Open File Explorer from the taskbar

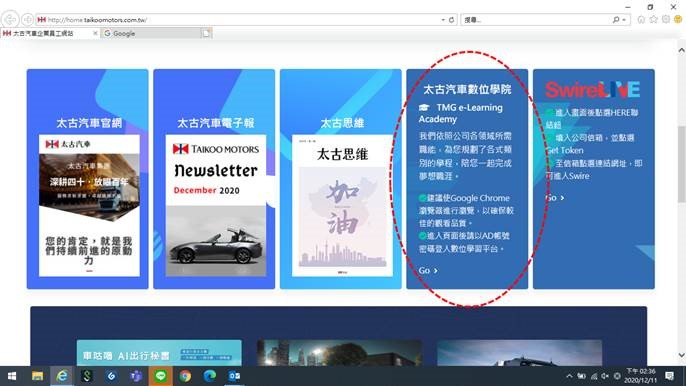pyautogui.click(x=37, y=376)
